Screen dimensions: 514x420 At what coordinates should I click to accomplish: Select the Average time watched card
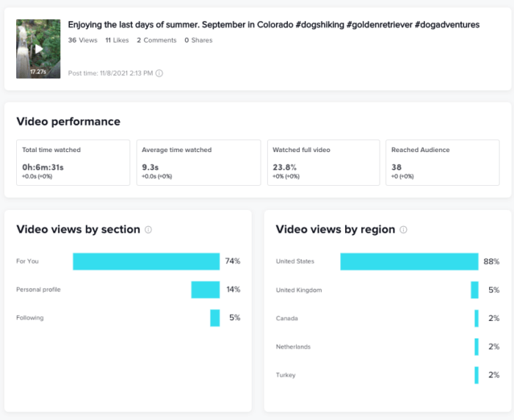[x=199, y=162]
